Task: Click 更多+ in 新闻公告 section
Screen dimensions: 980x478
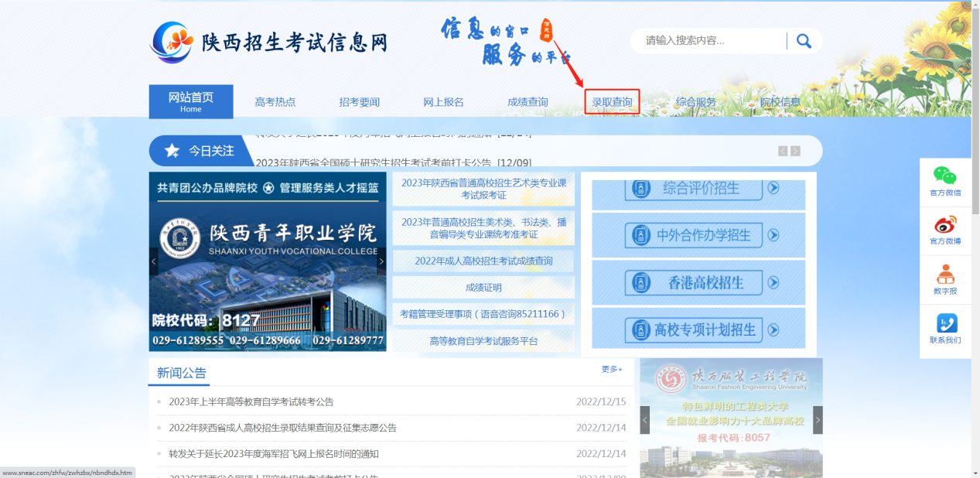Action: pos(612,369)
